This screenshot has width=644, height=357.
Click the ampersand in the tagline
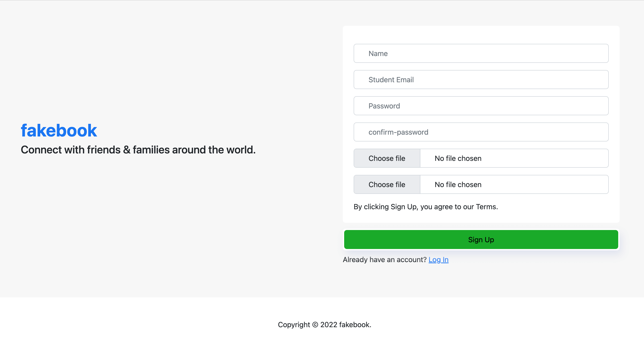[x=126, y=150]
